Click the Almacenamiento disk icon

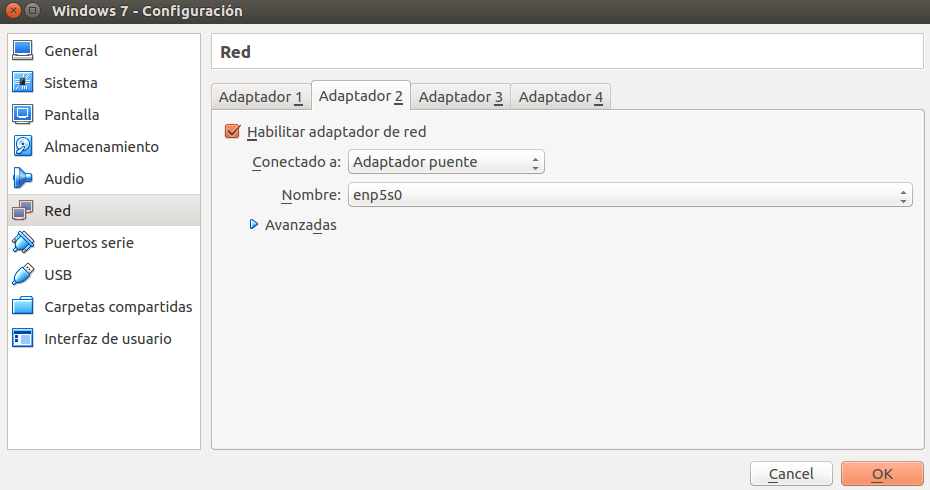pyautogui.click(x=23, y=147)
